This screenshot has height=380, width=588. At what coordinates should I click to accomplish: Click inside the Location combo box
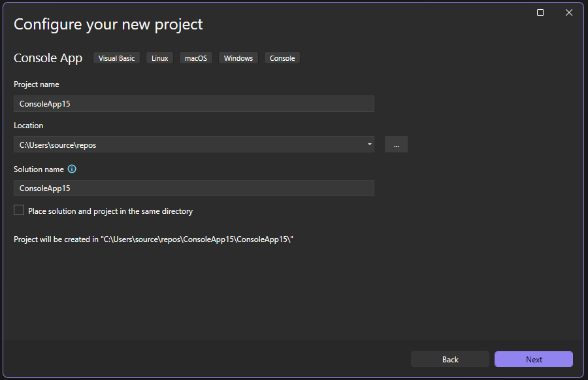tap(189, 144)
